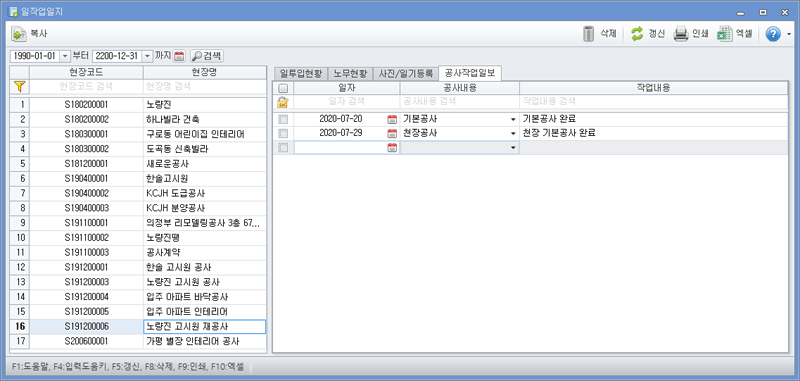The height and width of the screenshot is (381, 800).
Task: Sort by 현장명 column header
Action: pyautogui.click(x=205, y=72)
